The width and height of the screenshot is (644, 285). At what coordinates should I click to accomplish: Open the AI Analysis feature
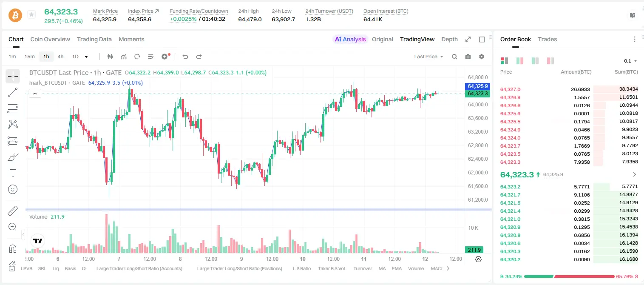coord(350,39)
